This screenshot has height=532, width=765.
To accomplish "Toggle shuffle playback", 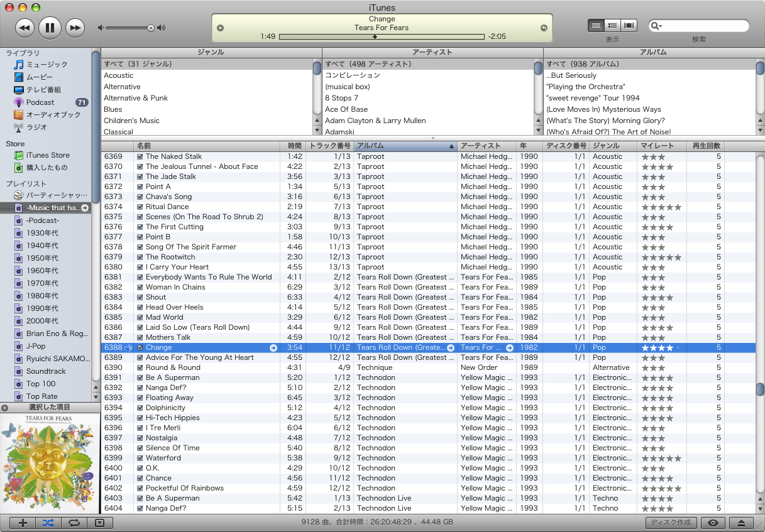I will point(48,523).
